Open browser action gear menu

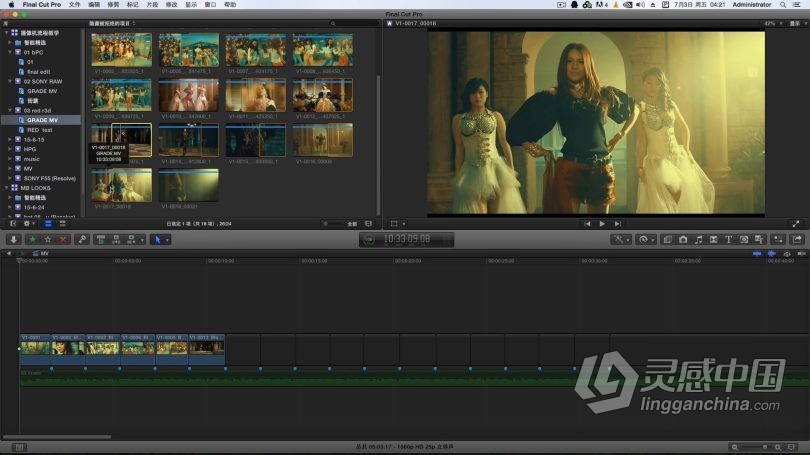click(x=28, y=224)
